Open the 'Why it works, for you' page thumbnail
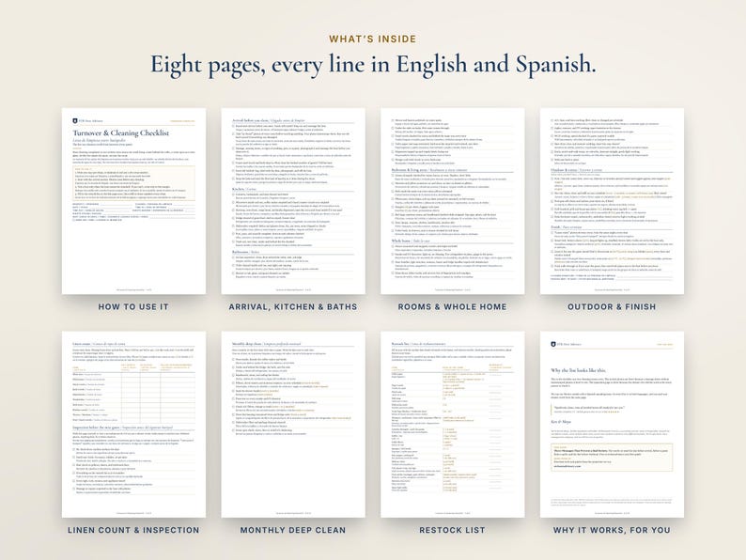Screen dimensions: 746x560 tap(612, 425)
